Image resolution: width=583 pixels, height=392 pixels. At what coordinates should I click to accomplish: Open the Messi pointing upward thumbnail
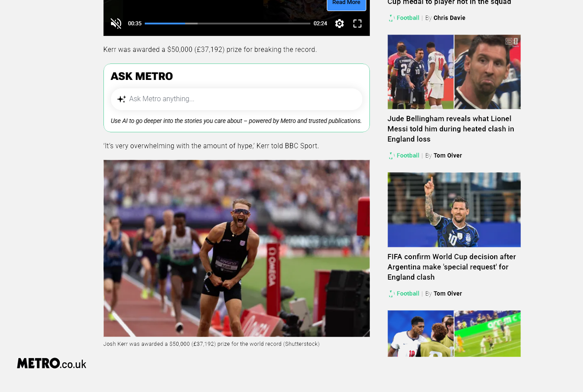454,210
